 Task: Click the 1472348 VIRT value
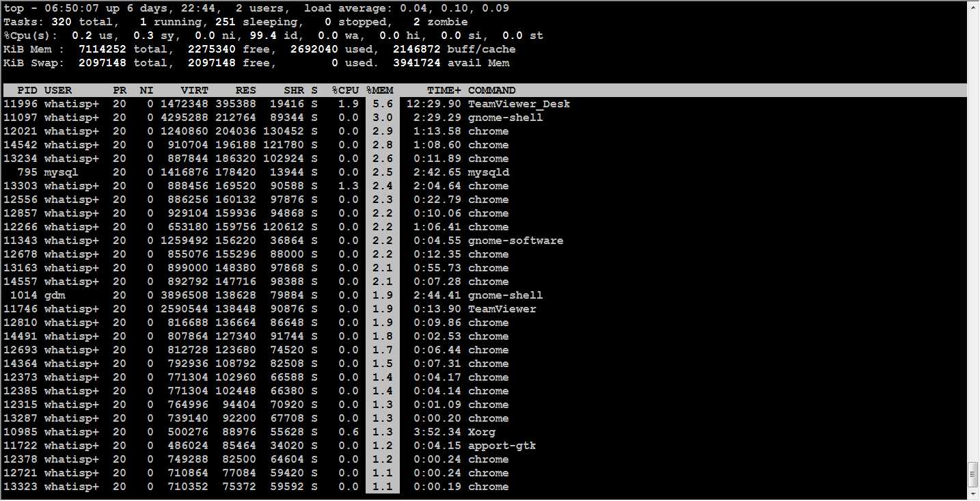click(185, 104)
